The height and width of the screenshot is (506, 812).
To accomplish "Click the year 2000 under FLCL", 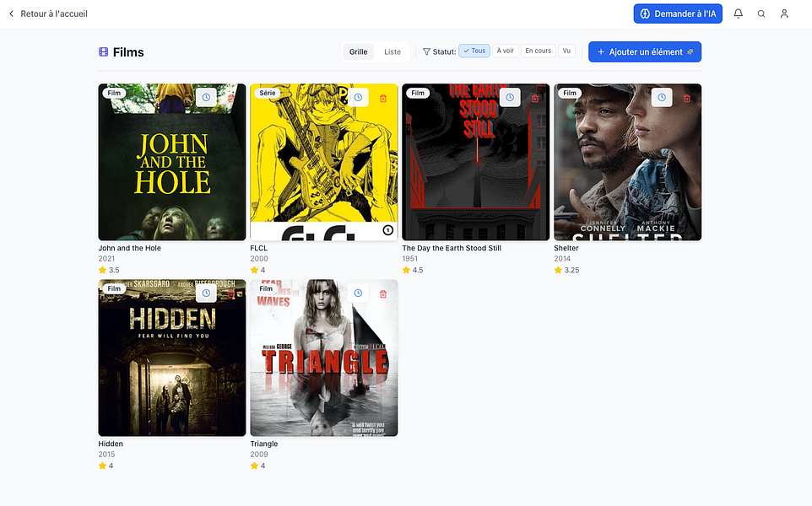I will (x=259, y=259).
